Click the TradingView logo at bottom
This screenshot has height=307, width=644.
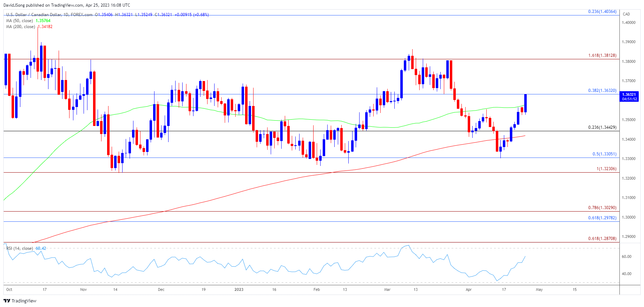[x=20, y=301]
